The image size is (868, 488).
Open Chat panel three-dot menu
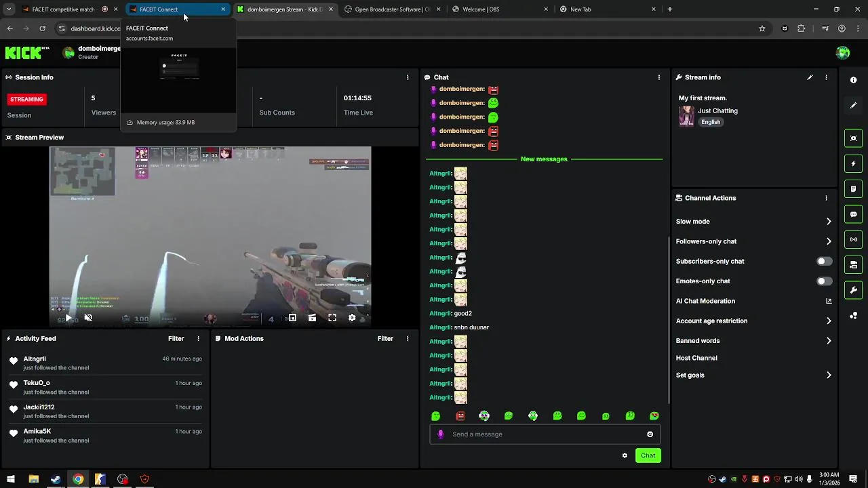click(658, 77)
